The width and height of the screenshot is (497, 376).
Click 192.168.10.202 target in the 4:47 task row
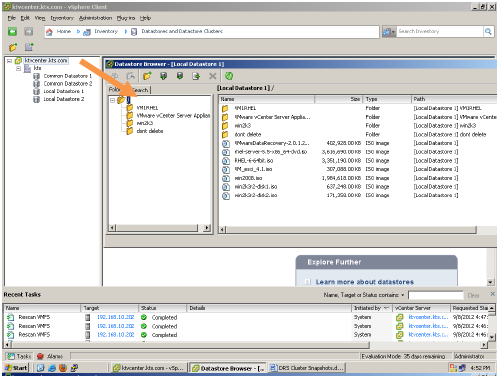click(x=115, y=317)
